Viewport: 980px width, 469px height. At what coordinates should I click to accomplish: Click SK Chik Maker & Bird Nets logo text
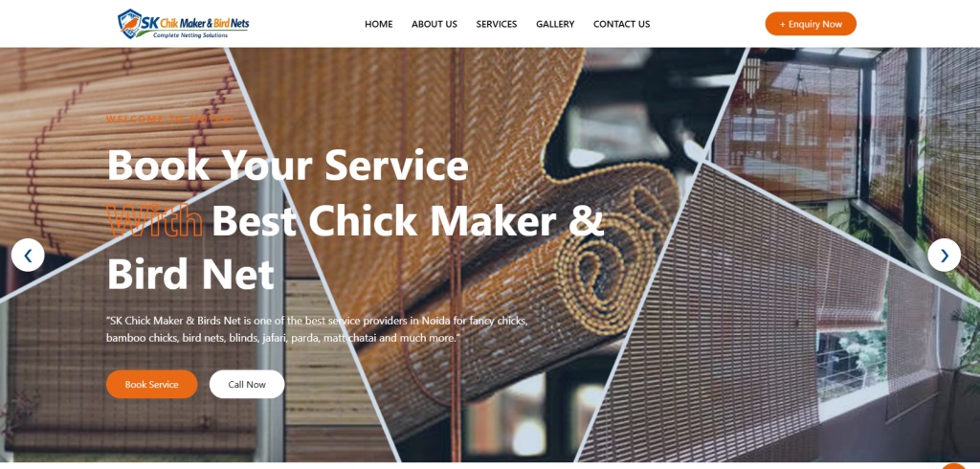(x=195, y=23)
